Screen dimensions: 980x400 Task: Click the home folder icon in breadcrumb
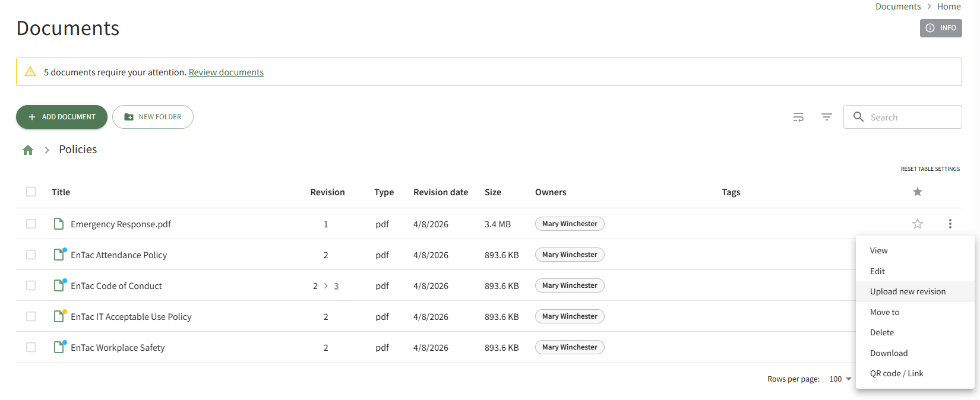[28, 150]
